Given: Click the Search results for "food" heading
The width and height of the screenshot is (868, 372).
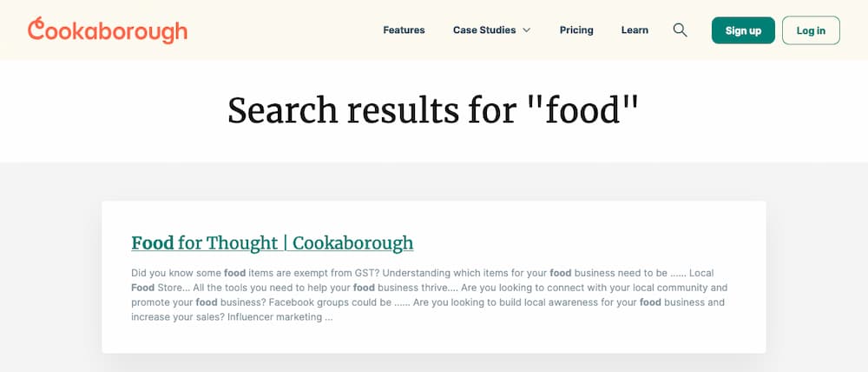Looking at the screenshot, I should coord(433,110).
